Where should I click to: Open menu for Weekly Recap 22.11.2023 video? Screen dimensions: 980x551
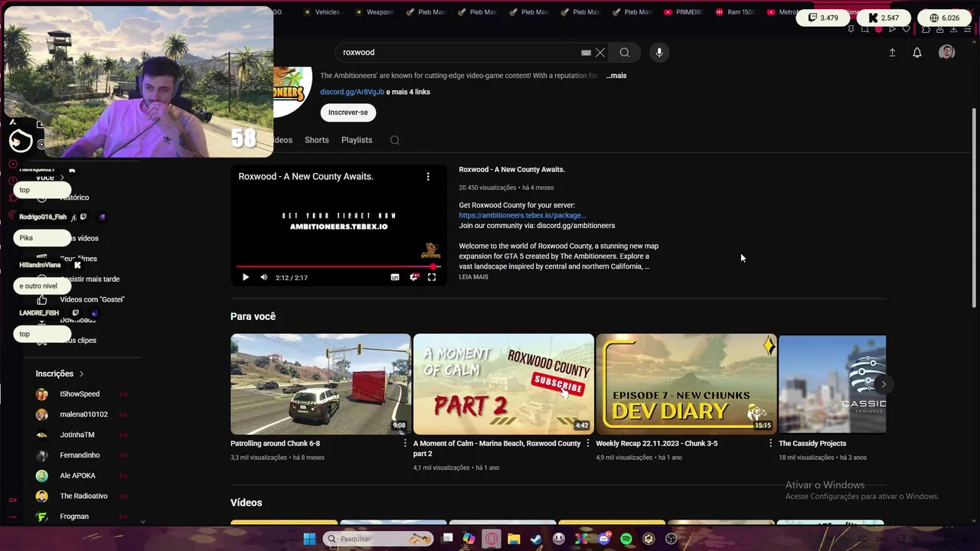click(771, 443)
